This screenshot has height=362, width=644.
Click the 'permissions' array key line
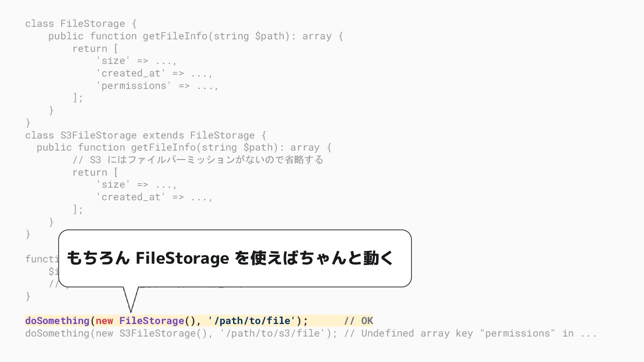[x=157, y=86]
